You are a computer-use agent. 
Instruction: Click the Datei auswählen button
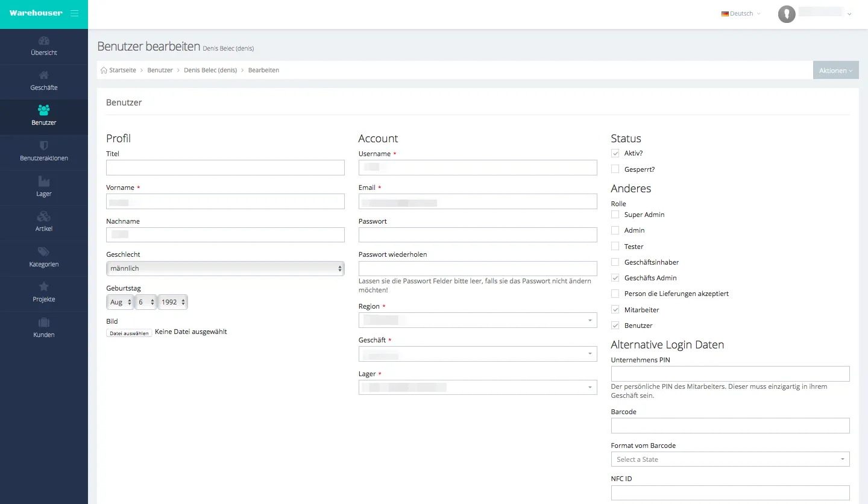(x=129, y=333)
